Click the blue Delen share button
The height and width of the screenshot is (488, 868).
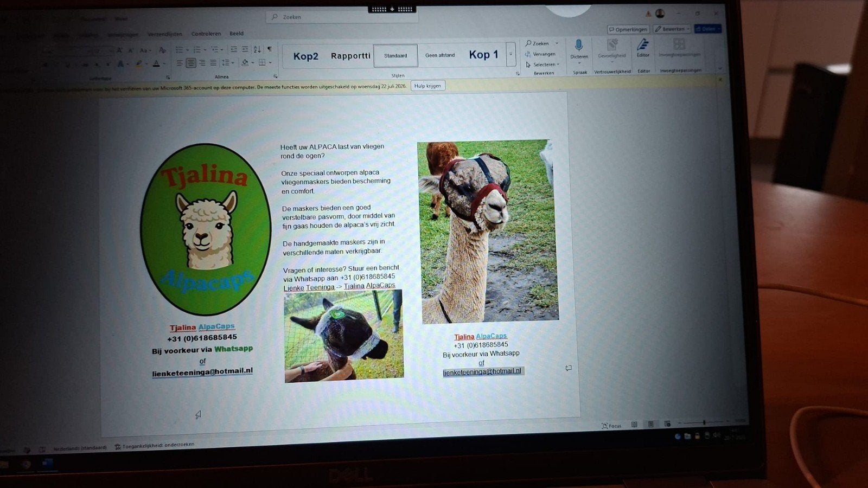708,29
